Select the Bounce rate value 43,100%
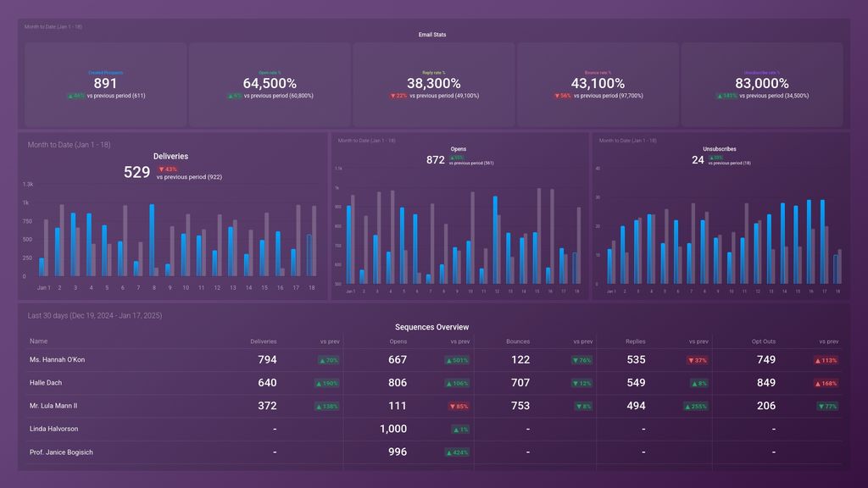The height and width of the screenshot is (488, 868). click(x=598, y=84)
